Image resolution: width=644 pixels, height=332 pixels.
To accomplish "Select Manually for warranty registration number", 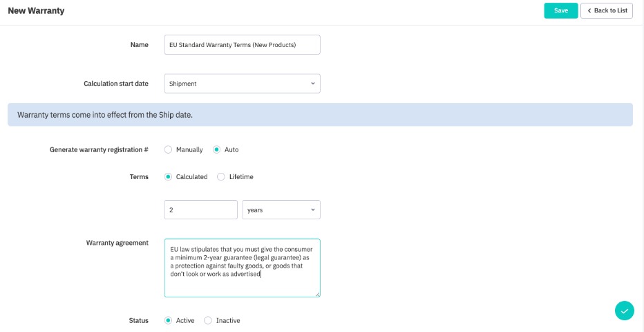I will pyautogui.click(x=169, y=149).
